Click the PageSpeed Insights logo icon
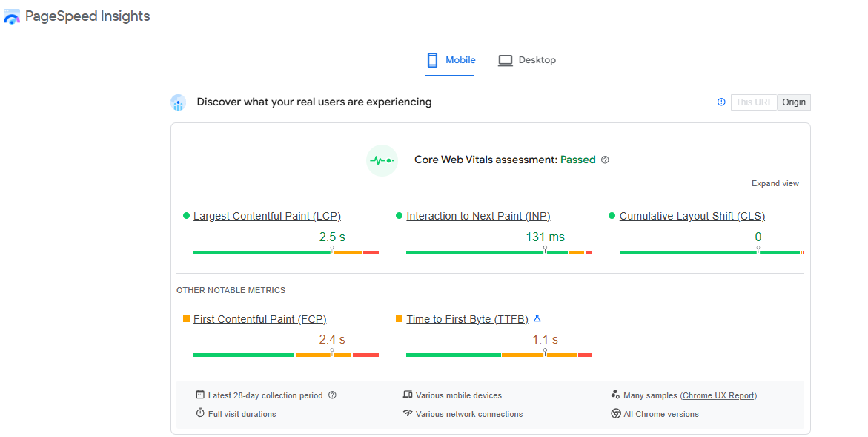 point(12,16)
